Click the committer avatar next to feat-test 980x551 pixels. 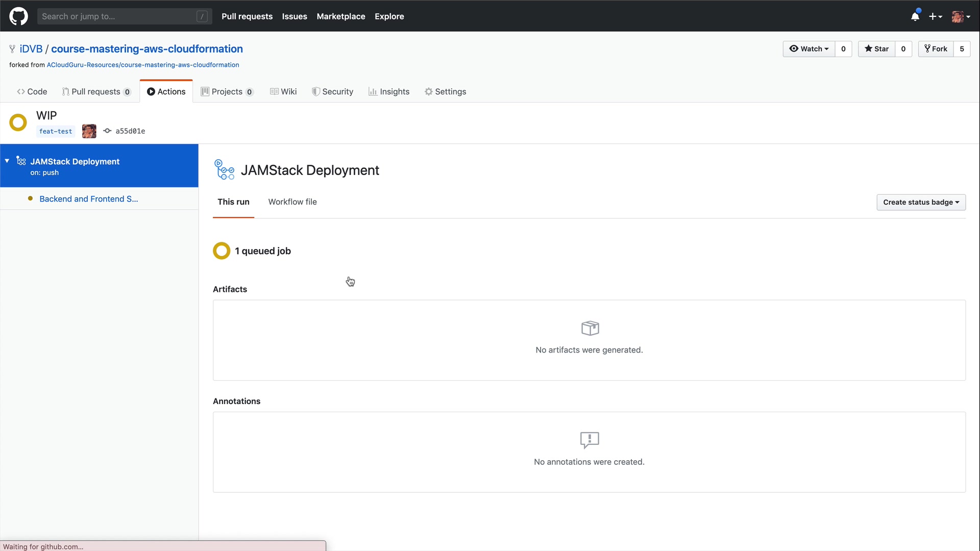click(89, 131)
